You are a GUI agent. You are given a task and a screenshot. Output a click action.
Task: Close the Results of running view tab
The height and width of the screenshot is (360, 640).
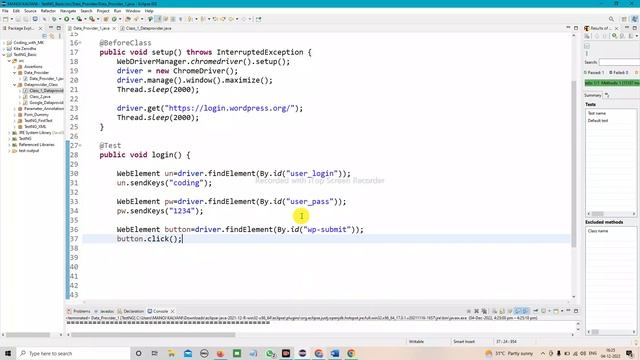coord(616,28)
